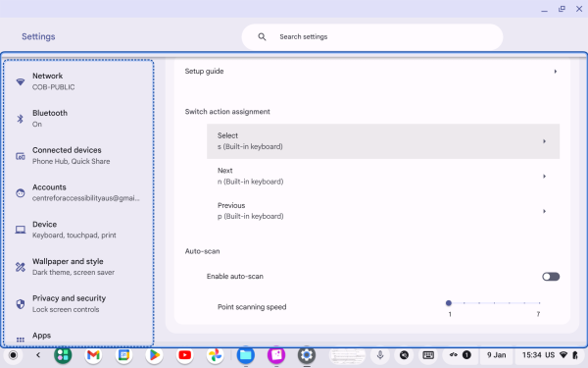Click the search magnifier icon

pyautogui.click(x=262, y=37)
